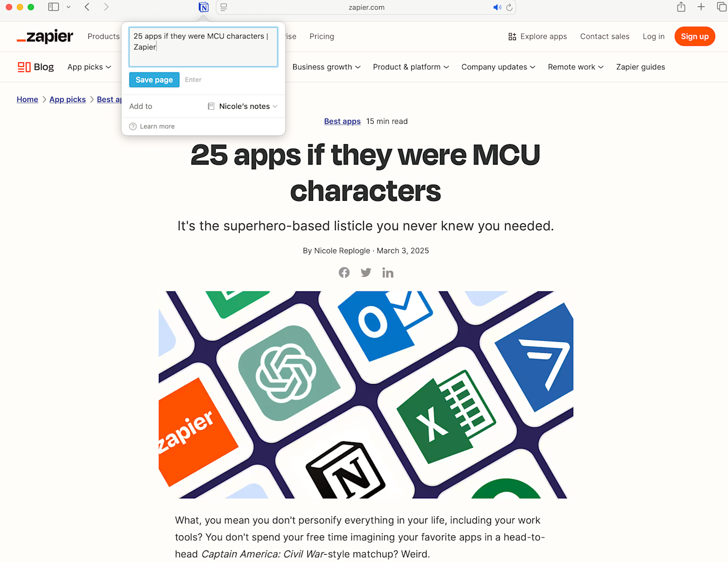Screen dimensions: 728x563
Task: Open the Blog home icon link
Action: click(x=36, y=67)
